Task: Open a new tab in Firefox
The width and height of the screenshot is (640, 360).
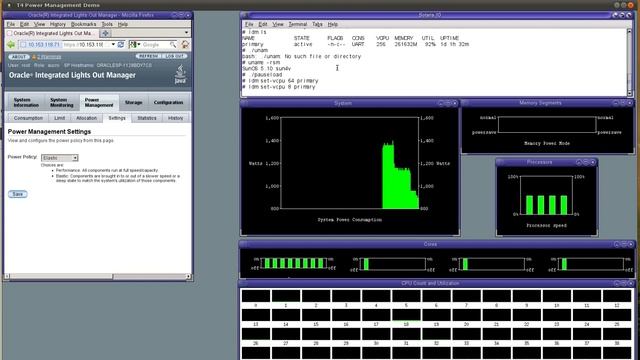Action: click(105, 33)
